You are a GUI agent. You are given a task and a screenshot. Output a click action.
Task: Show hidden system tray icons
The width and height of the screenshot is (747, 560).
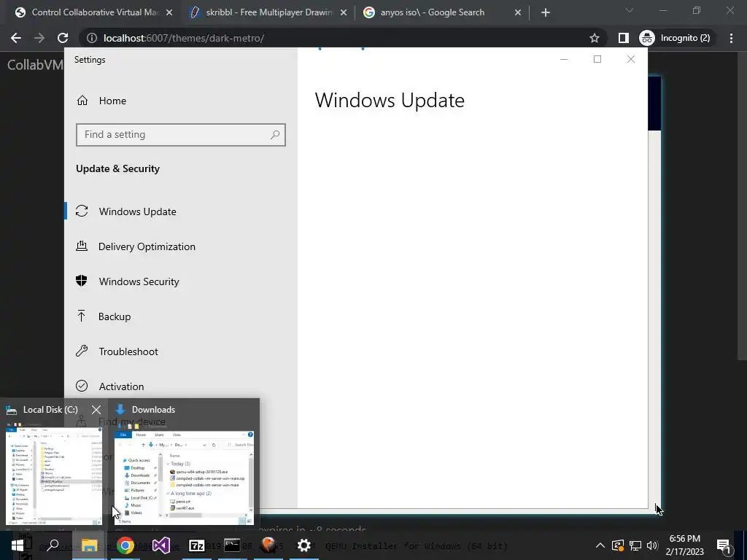click(x=600, y=545)
